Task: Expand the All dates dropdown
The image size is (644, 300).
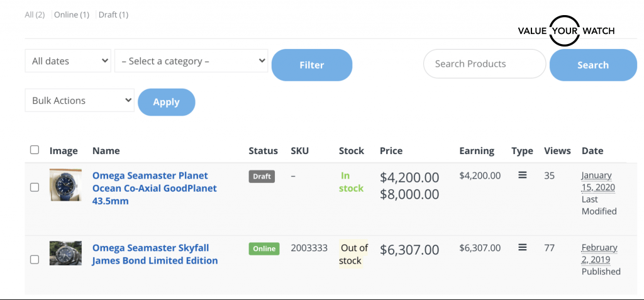Action: click(68, 62)
